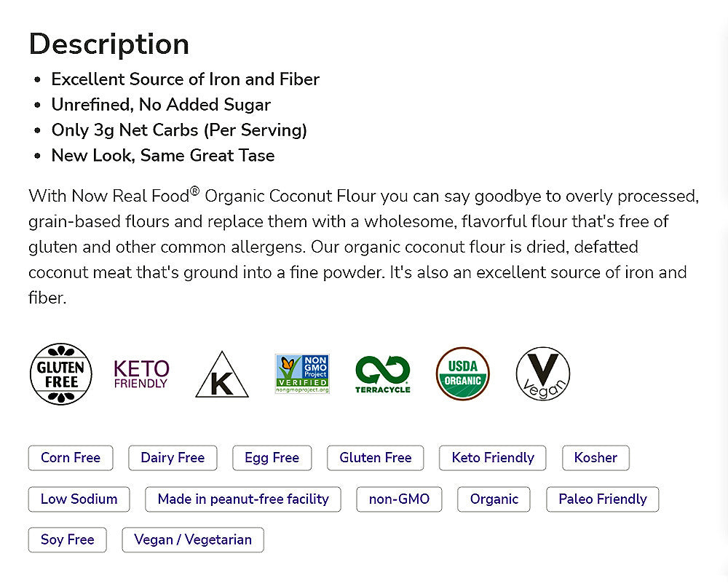Select the non-GMO tag button
Image resolution: width=728 pixels, height=586 pixels.
pyautogui.click(x=399, y=499)
